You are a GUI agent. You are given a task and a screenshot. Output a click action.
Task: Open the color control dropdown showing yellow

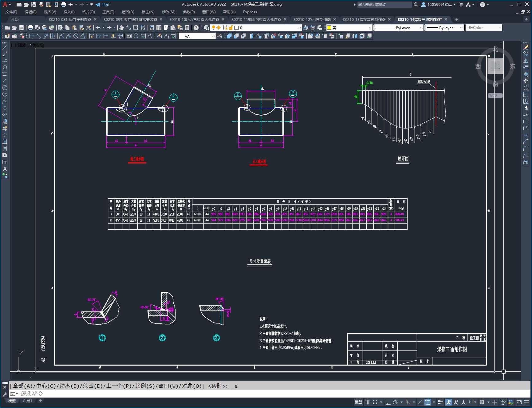pos(349,28)
